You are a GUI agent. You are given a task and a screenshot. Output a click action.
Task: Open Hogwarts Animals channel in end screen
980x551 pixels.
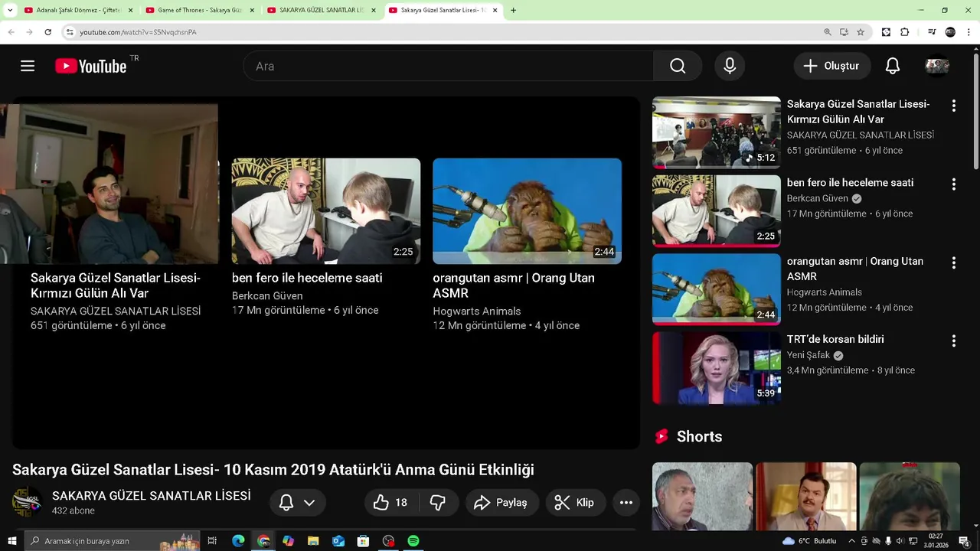(476, 311)
